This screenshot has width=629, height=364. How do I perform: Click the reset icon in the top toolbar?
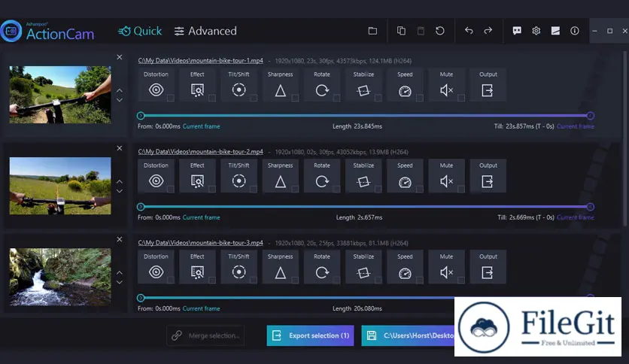(440, 31)
